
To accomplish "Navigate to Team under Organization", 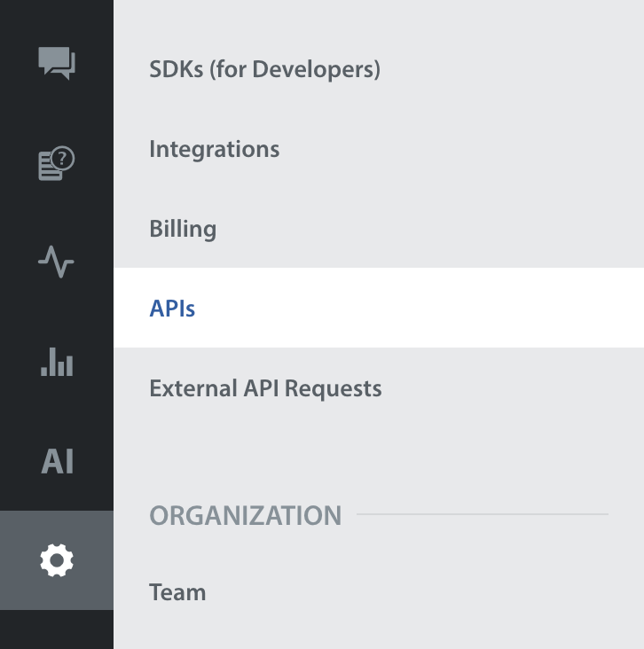I will [177, 592].
